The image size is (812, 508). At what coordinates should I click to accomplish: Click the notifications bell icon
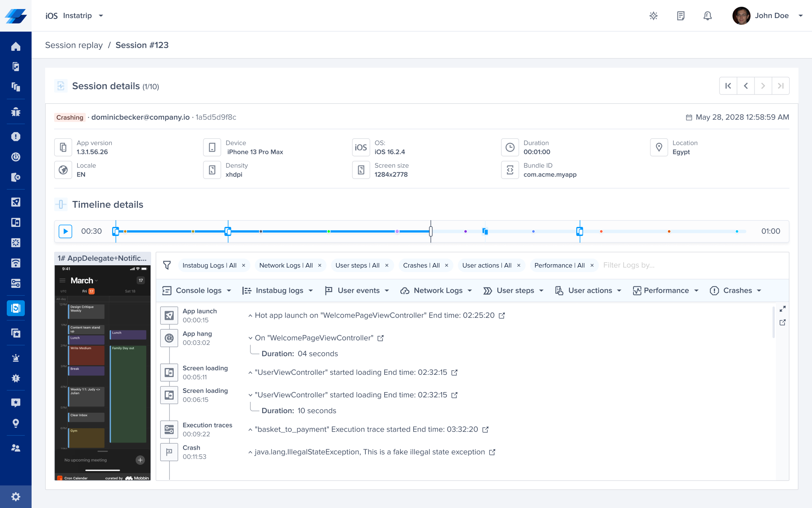click(x=707, y=16)
